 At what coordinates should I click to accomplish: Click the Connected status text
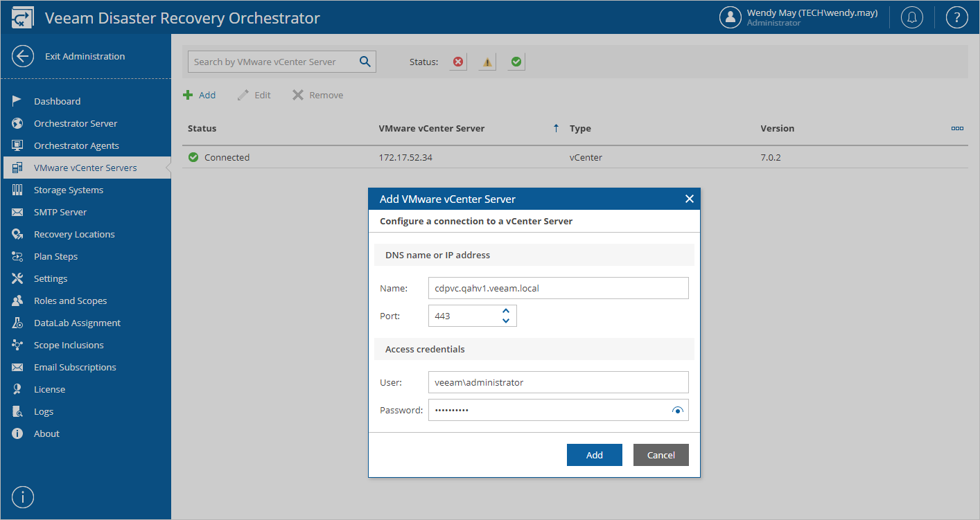[227, 157]
